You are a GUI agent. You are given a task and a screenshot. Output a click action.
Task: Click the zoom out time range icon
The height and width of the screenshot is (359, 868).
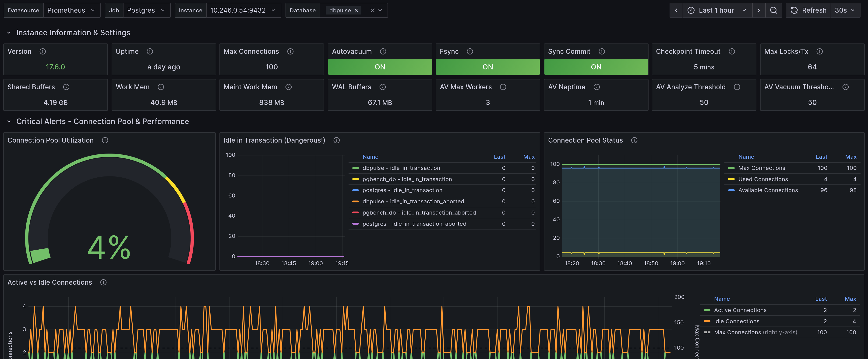[773, 11]
